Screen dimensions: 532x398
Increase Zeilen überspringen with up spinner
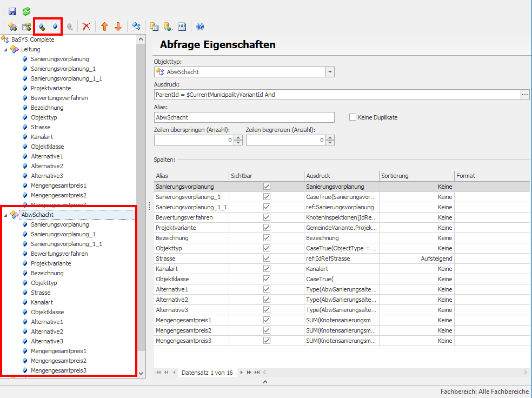click(x=238, y=137)
